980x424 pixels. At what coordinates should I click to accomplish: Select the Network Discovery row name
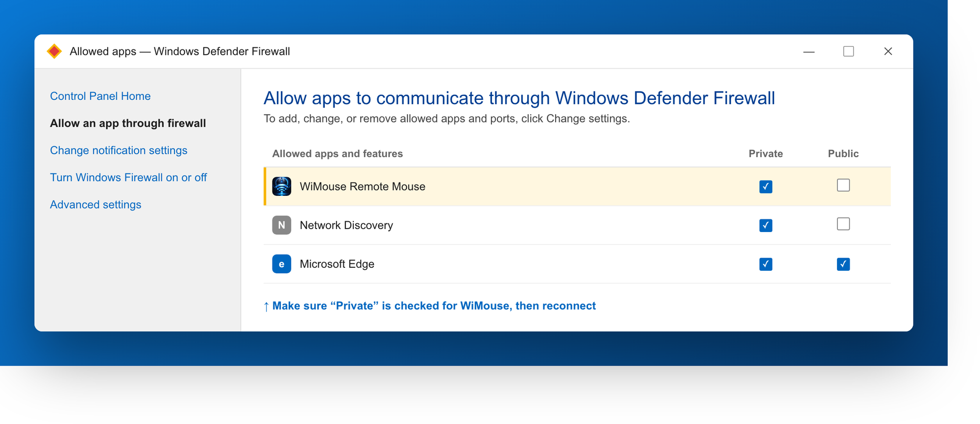click(x=346, y=225)
